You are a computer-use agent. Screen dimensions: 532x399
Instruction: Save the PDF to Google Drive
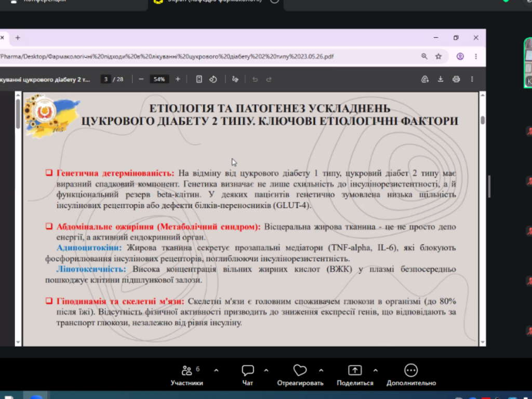click(425, 79)
